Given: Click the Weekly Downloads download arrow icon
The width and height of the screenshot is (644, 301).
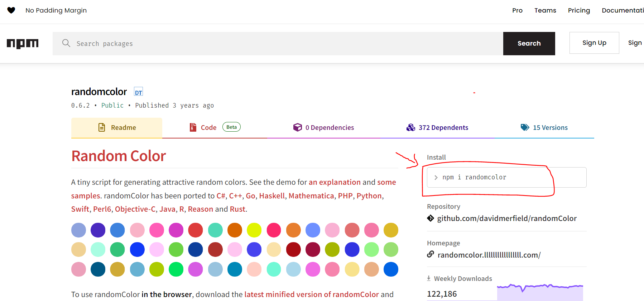Looking at the screenshot, I should [429, 278].
